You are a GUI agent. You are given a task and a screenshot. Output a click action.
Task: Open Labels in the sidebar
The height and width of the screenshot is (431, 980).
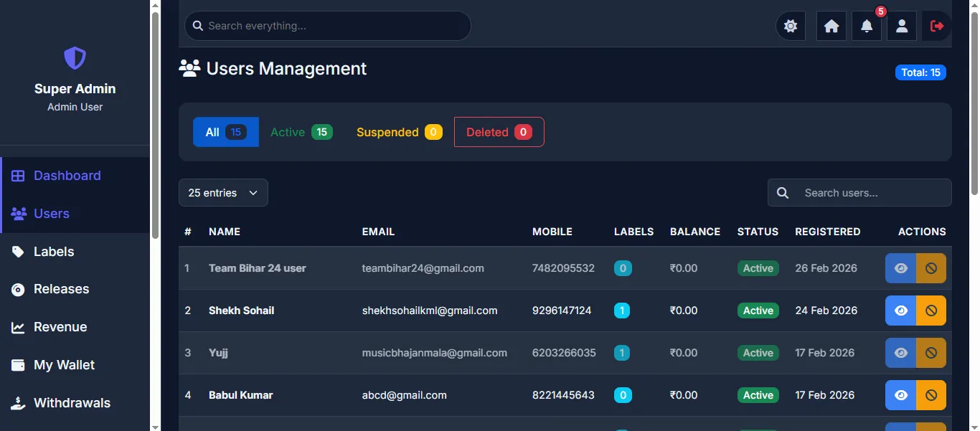point(75,252)
